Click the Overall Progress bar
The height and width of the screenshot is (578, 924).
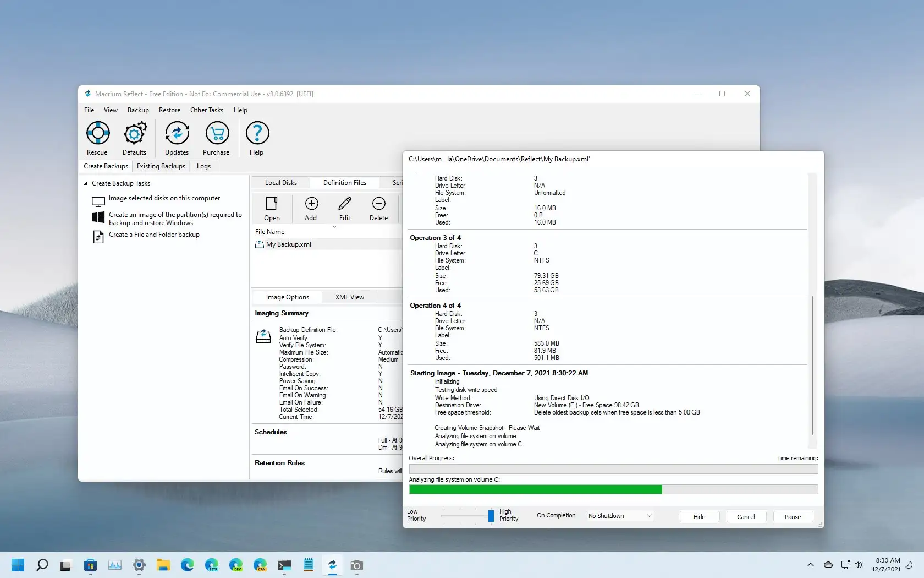tap(613, 469)
